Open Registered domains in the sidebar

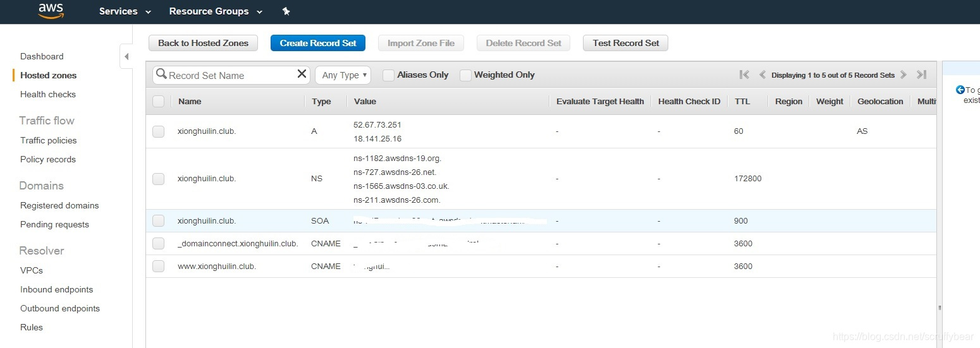[x=59, y=205]
